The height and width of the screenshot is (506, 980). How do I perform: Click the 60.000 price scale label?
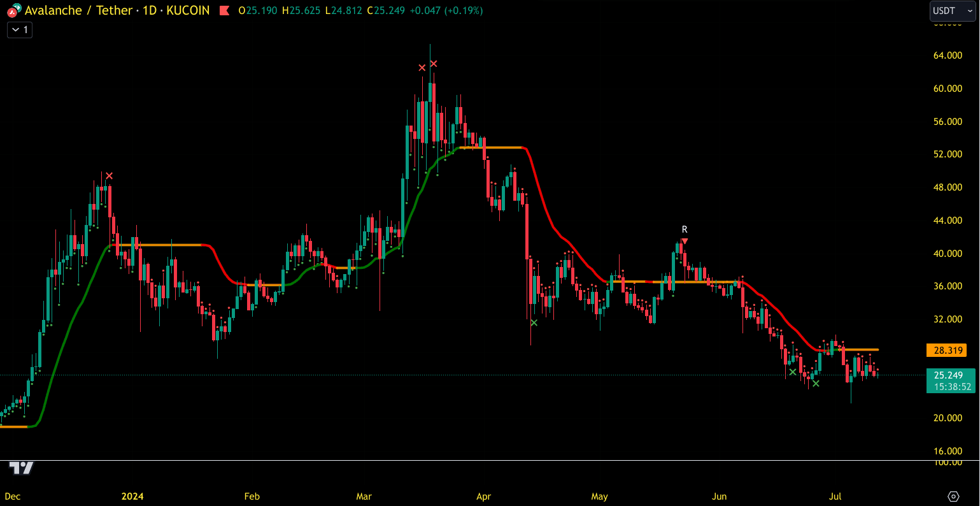pos(948,89)
